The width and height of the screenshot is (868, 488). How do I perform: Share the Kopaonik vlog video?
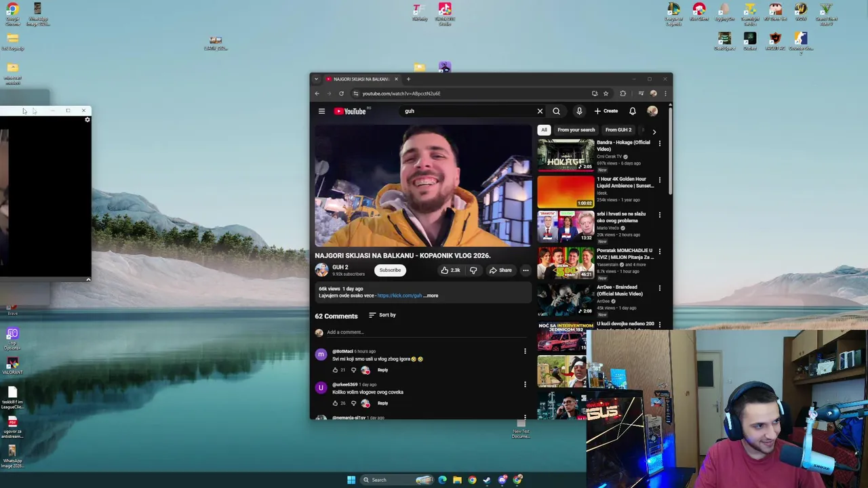pyautogui.click(x=500, y=270)
